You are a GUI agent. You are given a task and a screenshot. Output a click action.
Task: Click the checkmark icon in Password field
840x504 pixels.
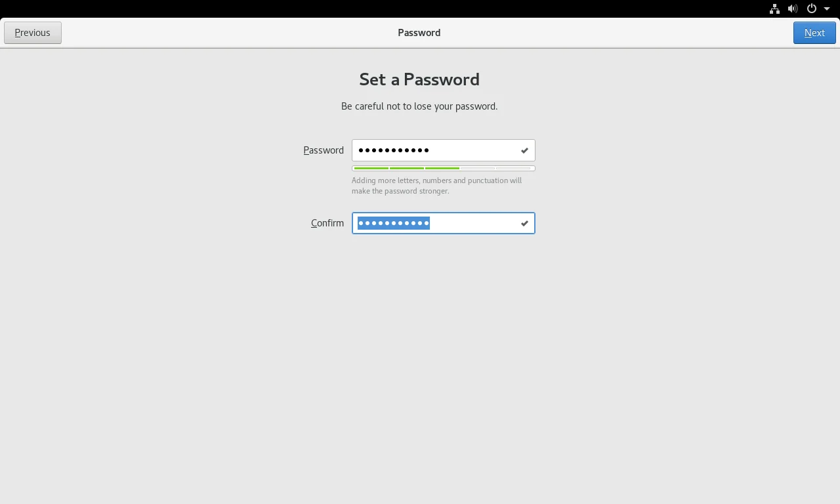524,150
